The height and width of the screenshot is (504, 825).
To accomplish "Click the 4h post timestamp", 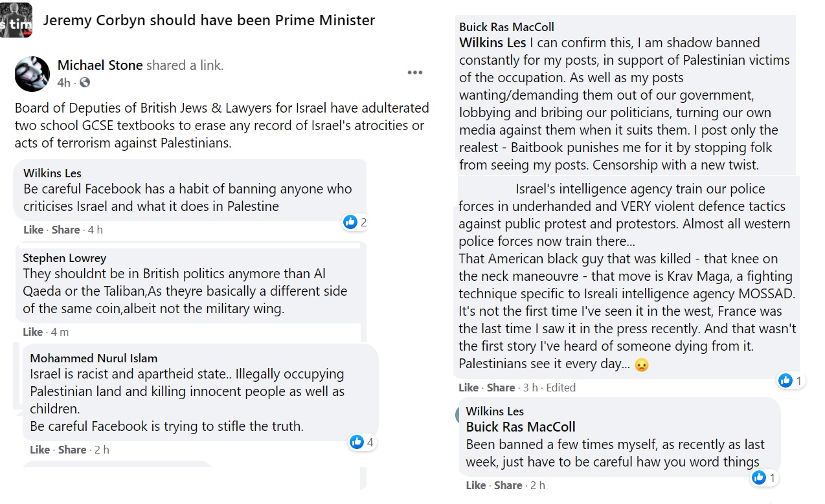I will point(64,82).
